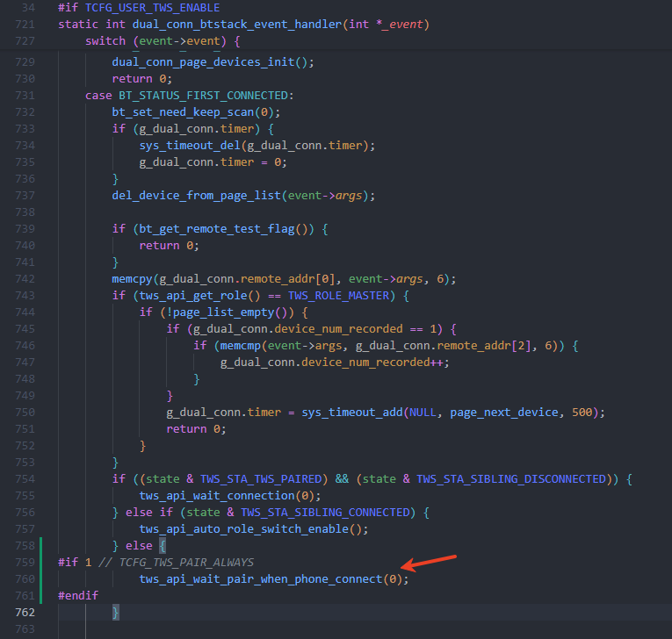Click line number 759 in gutter
The width and height of the screenshot is (672, 639).
[25, 563]
